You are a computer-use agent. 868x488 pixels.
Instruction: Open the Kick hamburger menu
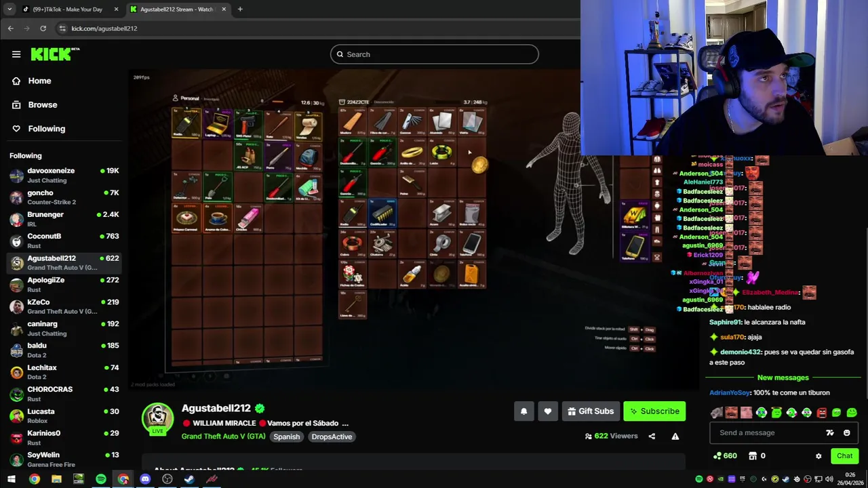[16, 54]
